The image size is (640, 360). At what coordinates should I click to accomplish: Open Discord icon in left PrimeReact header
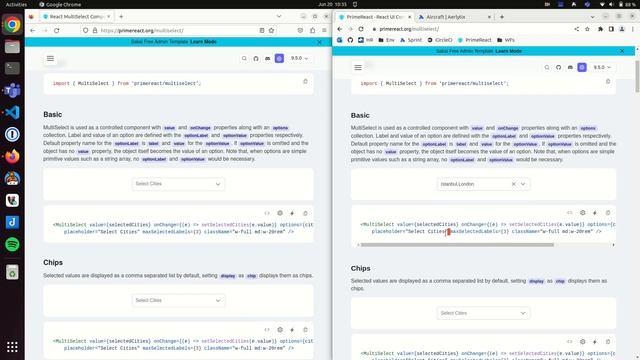[267, 59]
